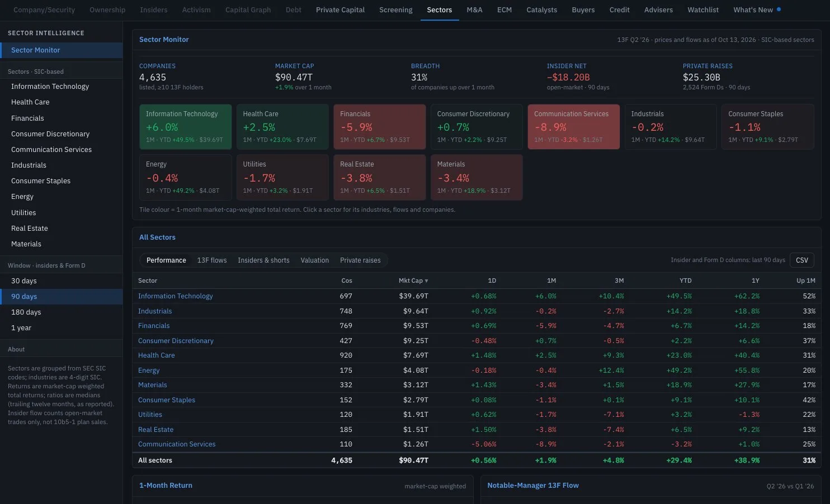Open Real Estate in the sidebar
Image resolution: width=830 pixels, height=504 pixels.
(x=62, y=228)
